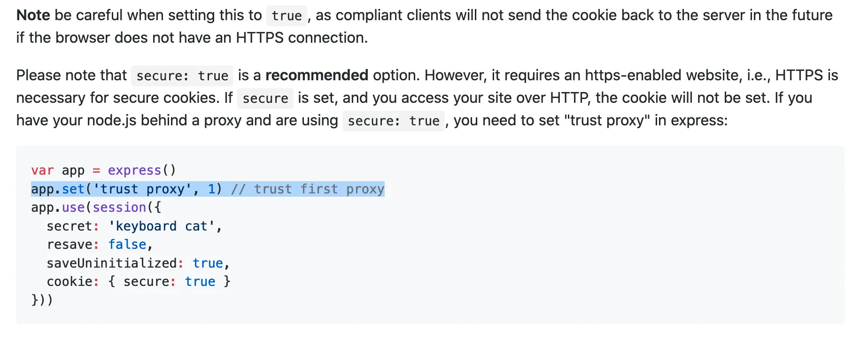Click the standalone 'secure' inline code
Viewport: 868px width, 338px height.
tap(265, 98)
